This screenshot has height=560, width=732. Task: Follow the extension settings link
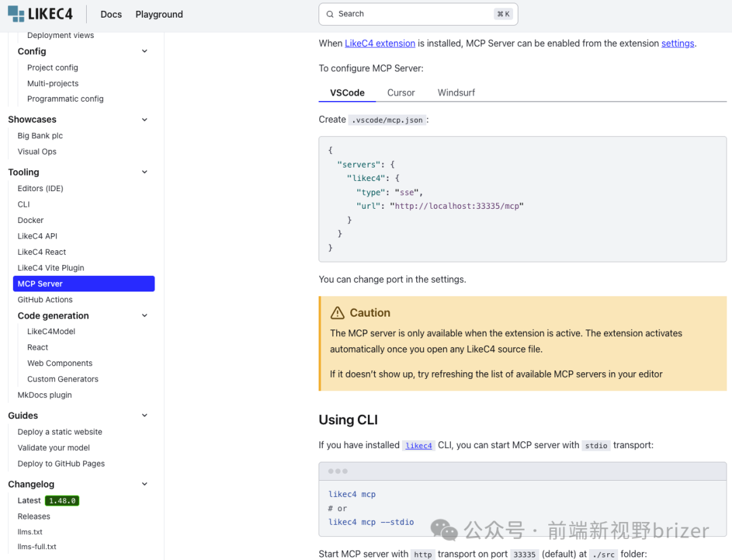point(677,43)
